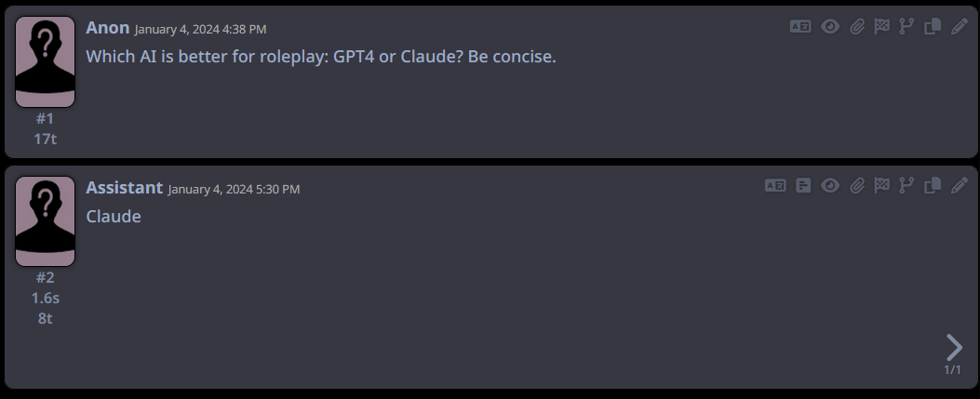980x399 pixels.
Task: Click the translate icon on Anon's message
Action: [x=800, y=27]
